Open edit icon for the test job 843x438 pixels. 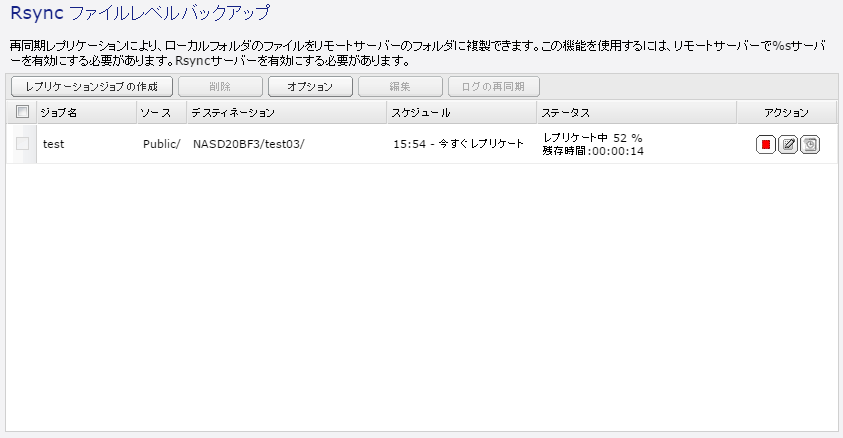pos(788,145)
